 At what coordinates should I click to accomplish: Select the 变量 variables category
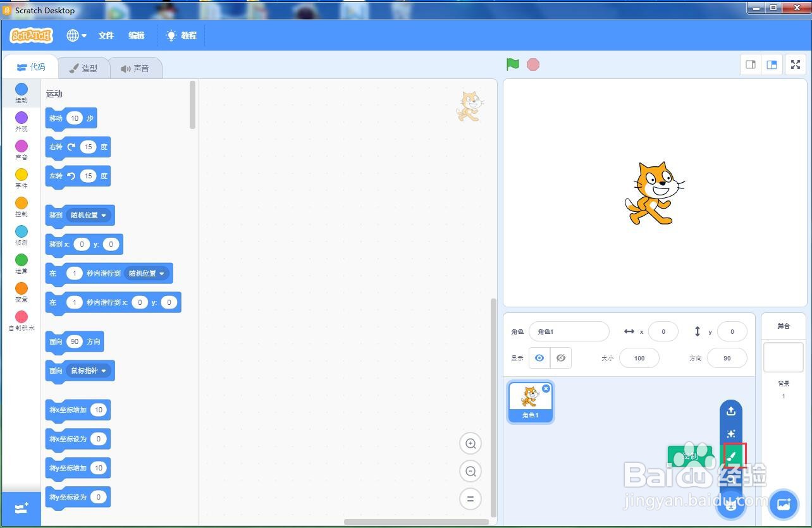click(x=22, y=292)
